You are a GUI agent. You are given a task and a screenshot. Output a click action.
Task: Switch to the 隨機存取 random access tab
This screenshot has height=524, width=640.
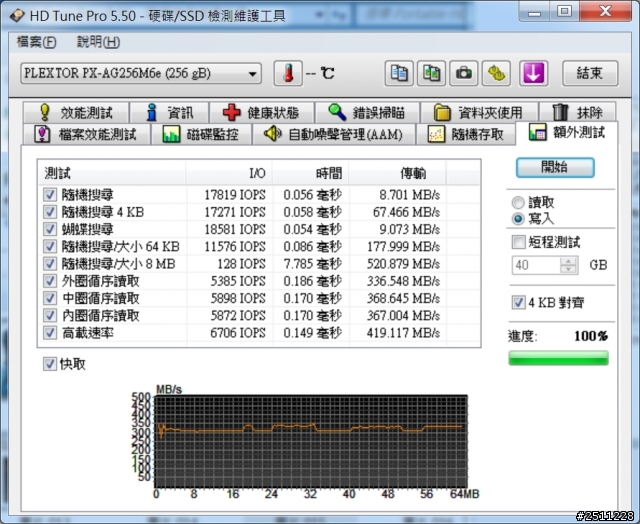click(466, 134)
